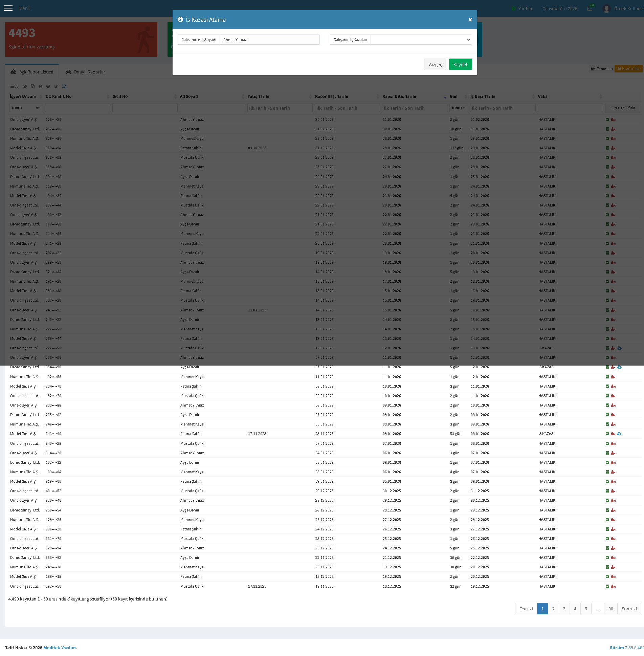
Task: Click red remove-user icon in 32 gün row
Action: (613, 586)
